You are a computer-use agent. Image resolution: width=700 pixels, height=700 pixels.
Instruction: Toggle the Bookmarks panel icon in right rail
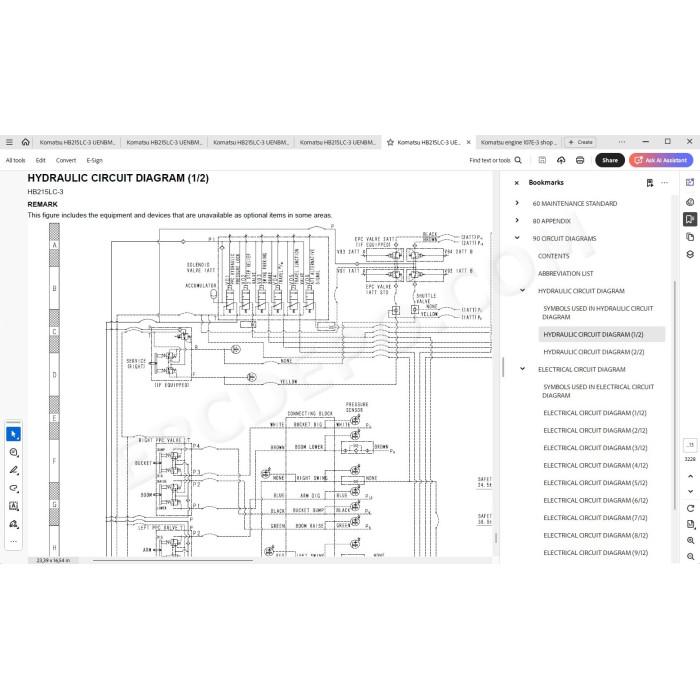(x=690, y=219)
